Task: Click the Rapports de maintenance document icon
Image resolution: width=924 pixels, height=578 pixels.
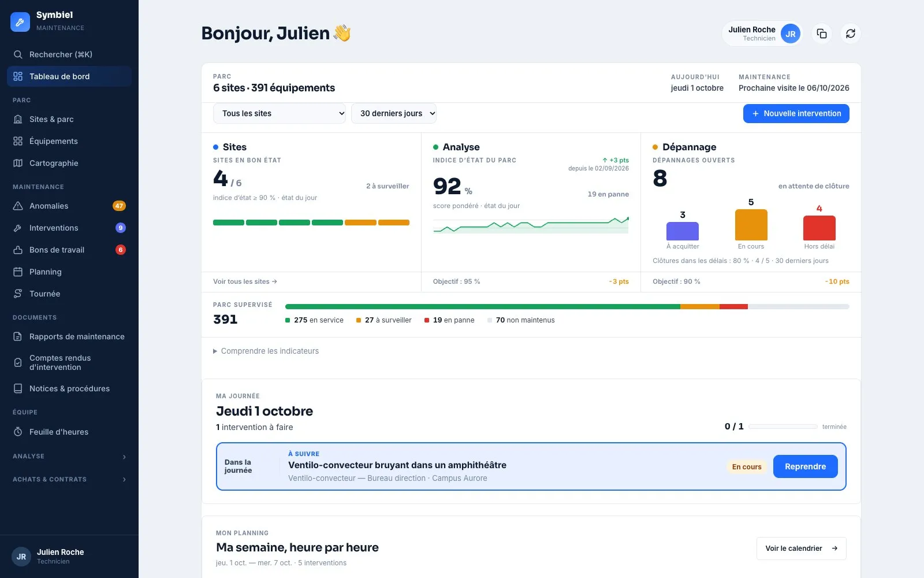Action: tap(18, 336)
